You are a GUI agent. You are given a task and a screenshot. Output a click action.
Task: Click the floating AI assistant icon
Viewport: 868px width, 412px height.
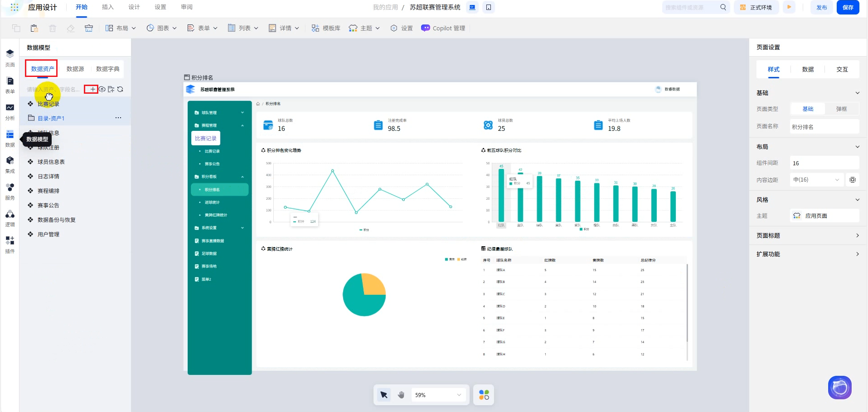click(x=839, y=388)
